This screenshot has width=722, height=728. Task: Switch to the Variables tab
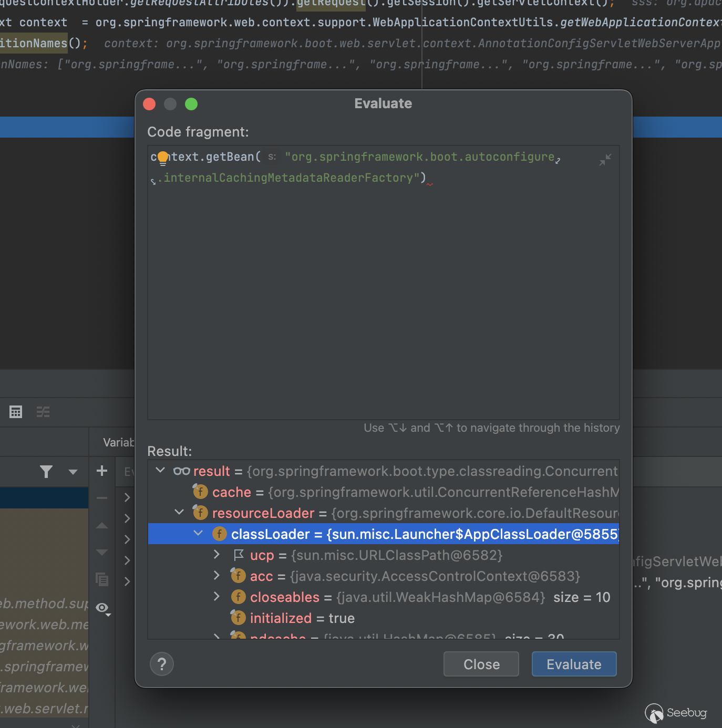click(119, 442)
